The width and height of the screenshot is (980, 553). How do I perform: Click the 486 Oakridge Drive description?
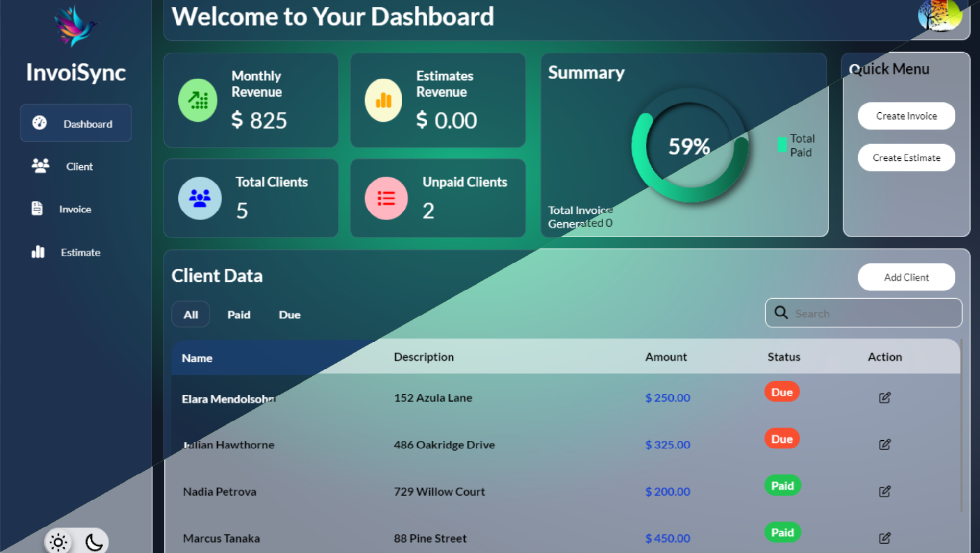click(444, 445)
